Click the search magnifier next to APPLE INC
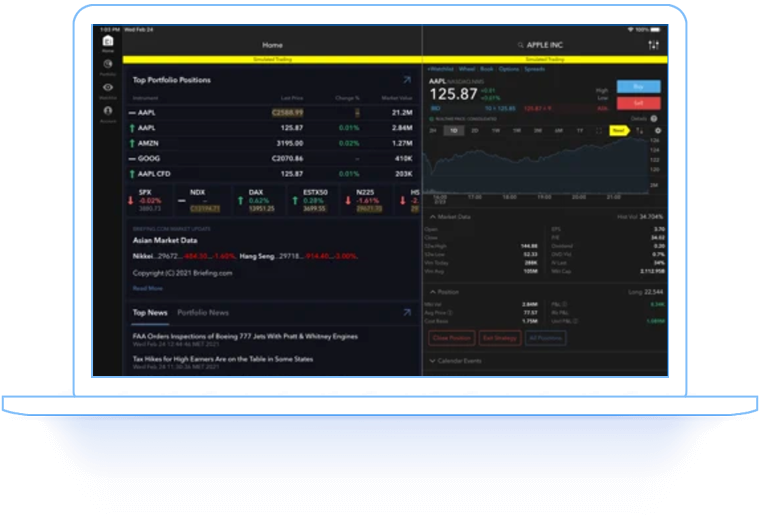This screenshot has height=515, width=760. [520, 45]
